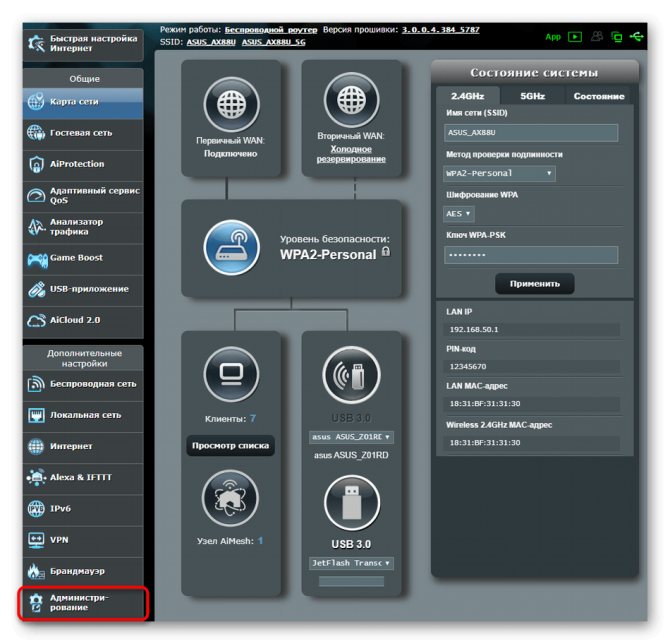Click the WPA-PSK key input field

(531, 255)
